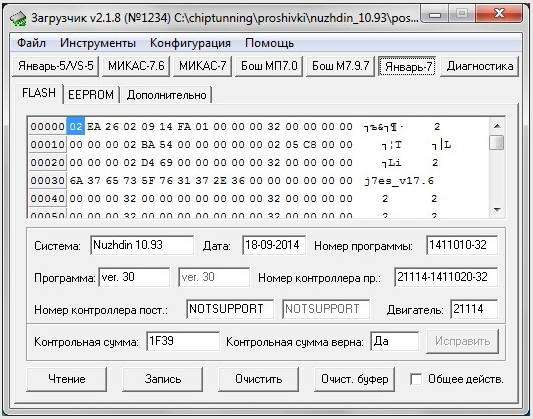Open the Файл menu
Viewport: 533px width, 419px height.
click(31, 43)
